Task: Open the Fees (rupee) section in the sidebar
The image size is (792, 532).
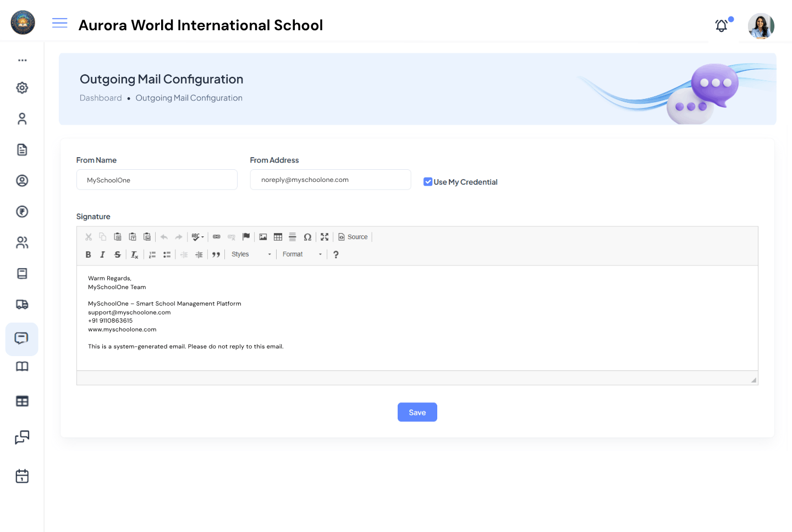Action: pos(22,212)
